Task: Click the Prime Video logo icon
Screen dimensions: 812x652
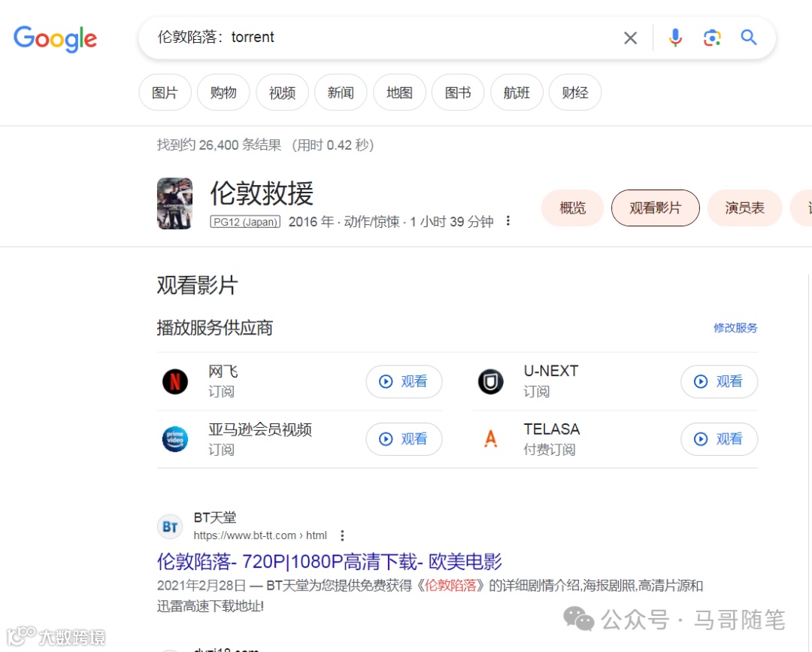Action: pos(175,439)
